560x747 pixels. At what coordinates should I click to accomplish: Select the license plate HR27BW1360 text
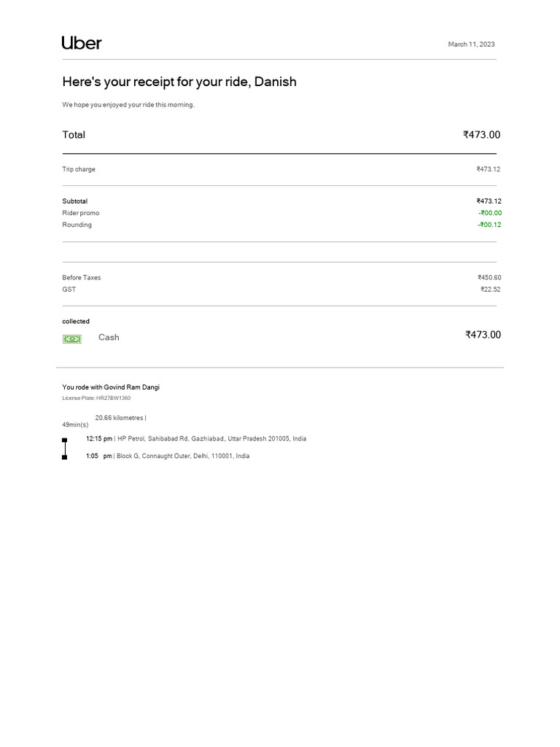113,398
